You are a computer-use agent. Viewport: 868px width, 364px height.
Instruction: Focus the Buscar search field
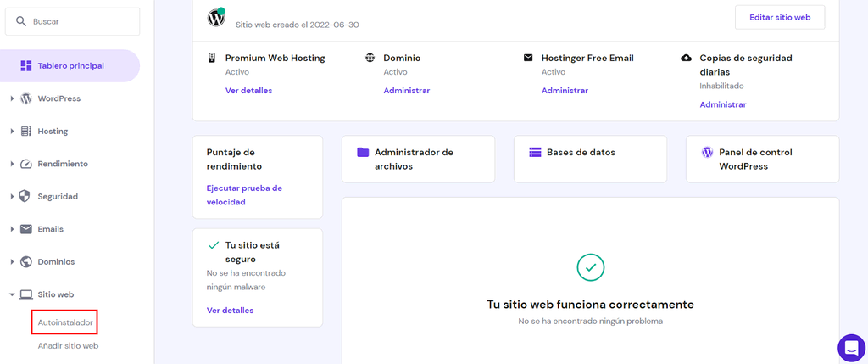pos(73,21)
